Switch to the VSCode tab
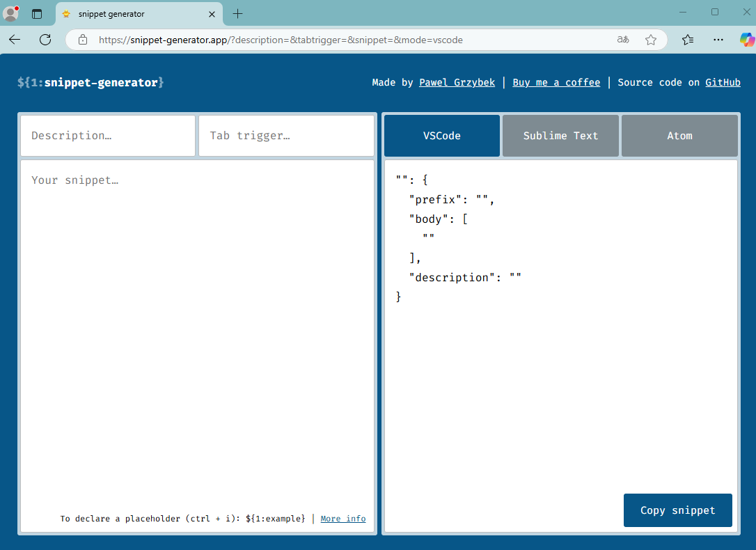The height and width of the screenshot is (550, 756). 441,136
